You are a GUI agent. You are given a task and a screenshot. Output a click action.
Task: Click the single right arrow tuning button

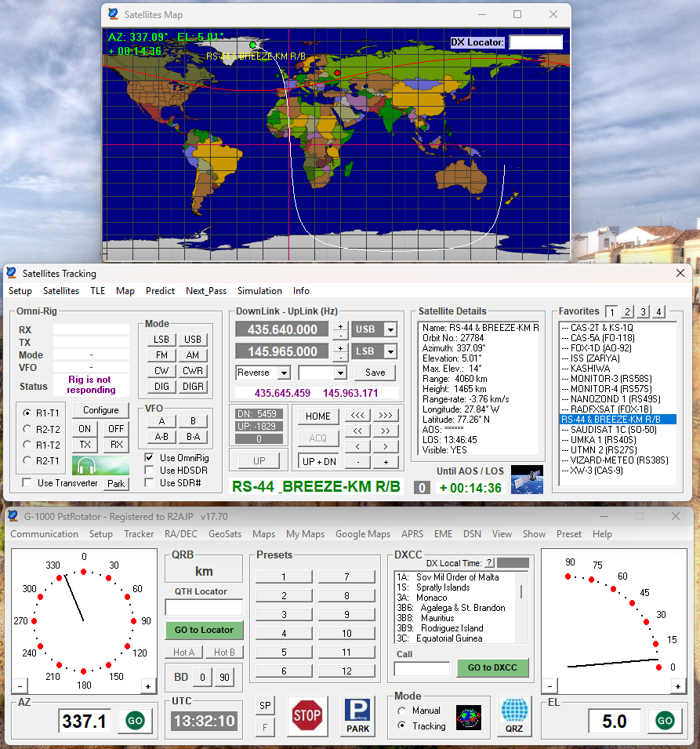click(386, 446)
